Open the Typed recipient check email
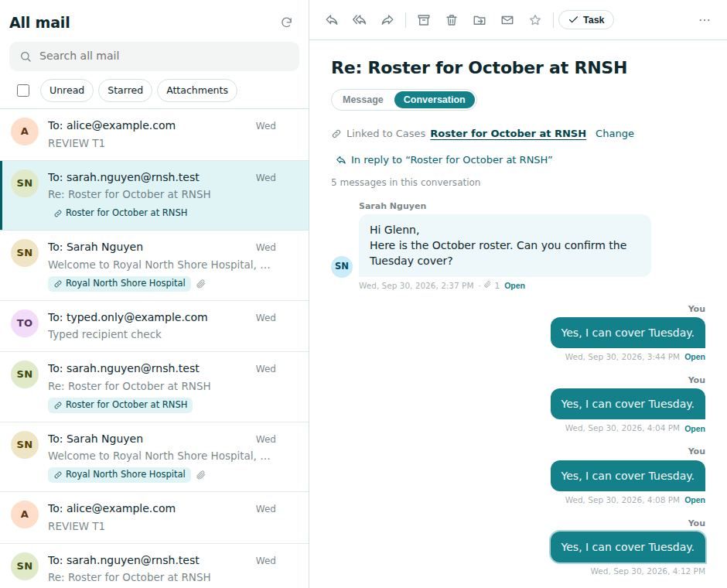The height and width of the screenshot is (588, 727). (155, 326)
